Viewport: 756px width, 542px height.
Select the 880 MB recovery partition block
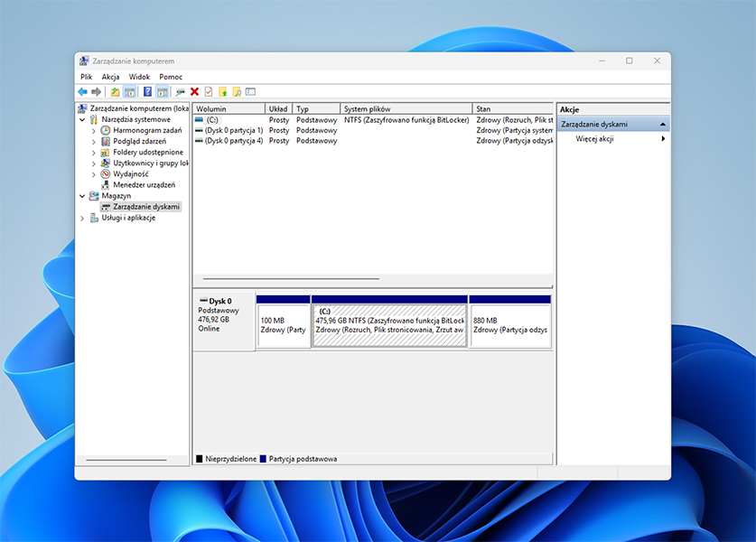pos(510,322)
